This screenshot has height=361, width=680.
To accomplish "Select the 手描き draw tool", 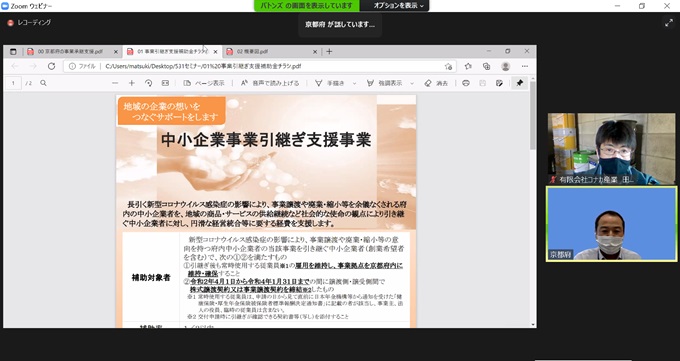I will 330,83.
